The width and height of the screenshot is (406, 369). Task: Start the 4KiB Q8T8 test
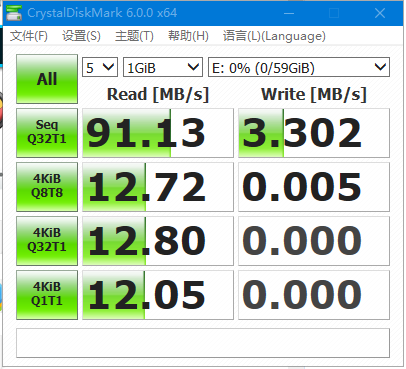[47, 187]
